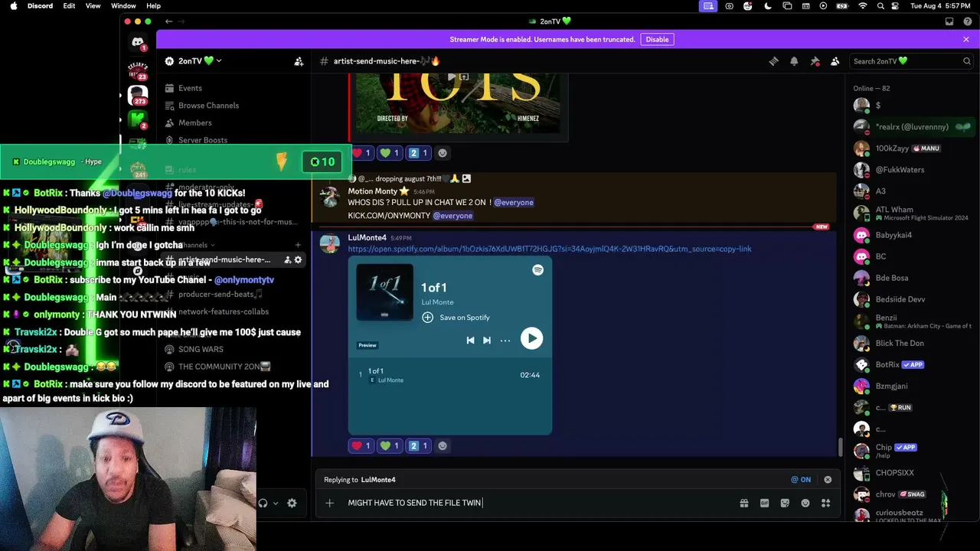
Task: Open LulMonte4's username
Action: [x=367, y=238]
